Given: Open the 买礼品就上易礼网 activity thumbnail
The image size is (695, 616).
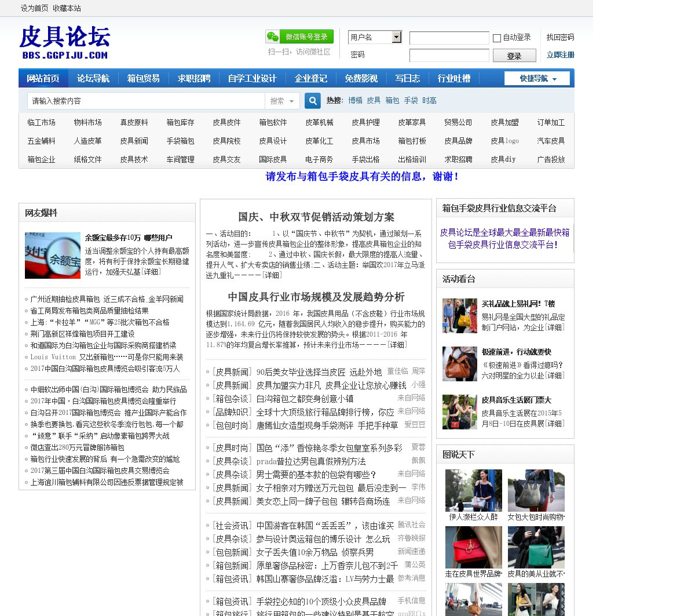Looking at the screenshot, I should (x=459, y=315).
